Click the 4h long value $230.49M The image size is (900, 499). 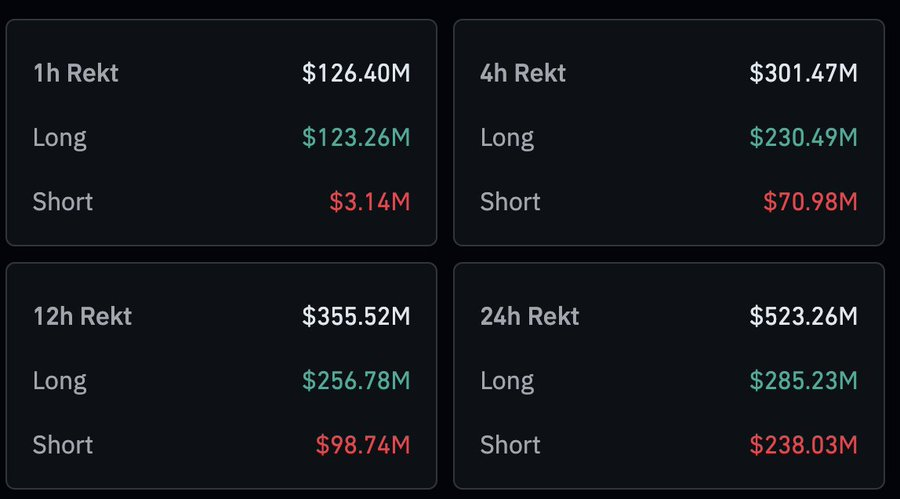click(803, 137)
